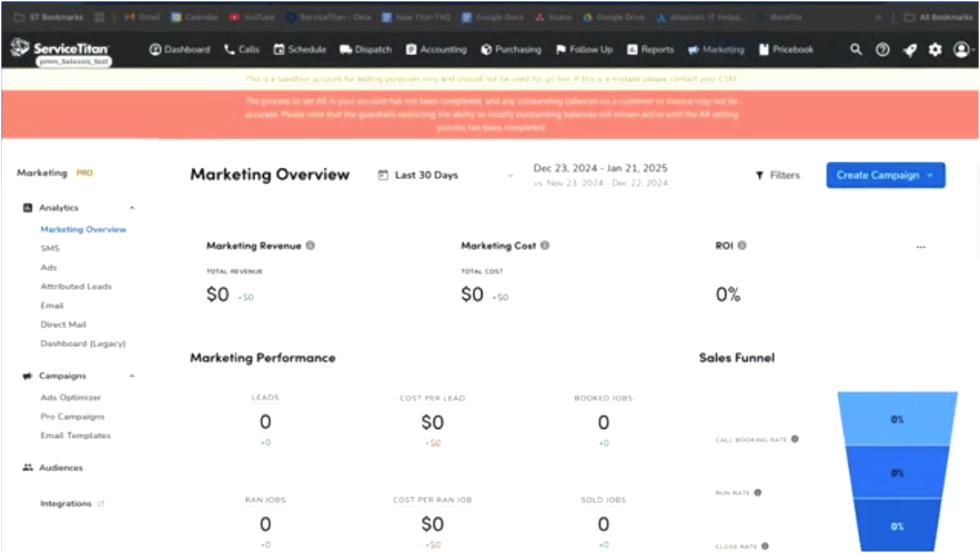Click the rocket icon in header
This screenshot has height=553, width=980.
click(x=909, y=49)
